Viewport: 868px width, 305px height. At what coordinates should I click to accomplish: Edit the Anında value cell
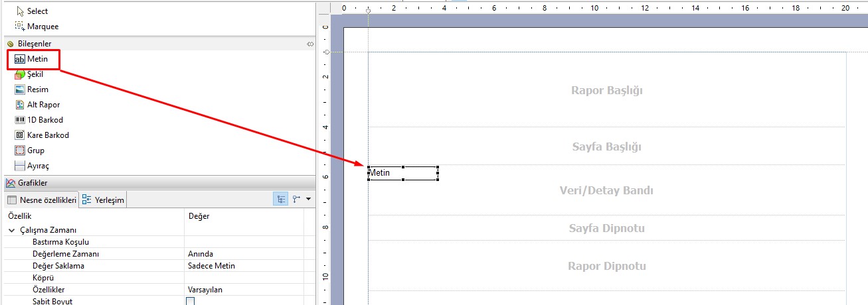click(x=244, y=254)
